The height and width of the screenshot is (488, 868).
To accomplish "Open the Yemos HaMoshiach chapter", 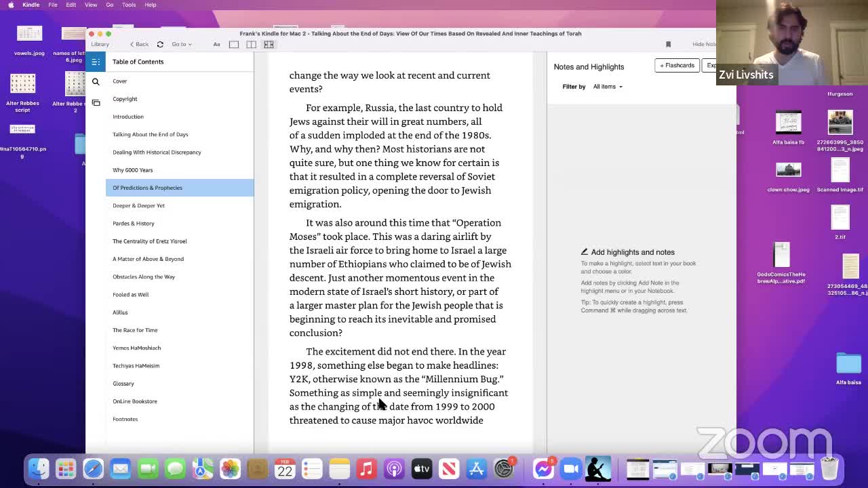I will pyautogui.click(x=136, y=348).
